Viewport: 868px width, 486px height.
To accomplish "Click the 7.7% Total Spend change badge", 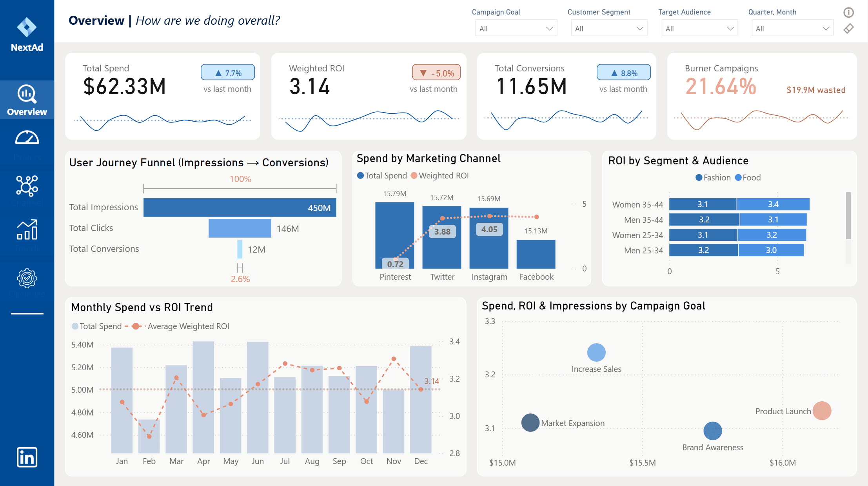I will [228, 73].
